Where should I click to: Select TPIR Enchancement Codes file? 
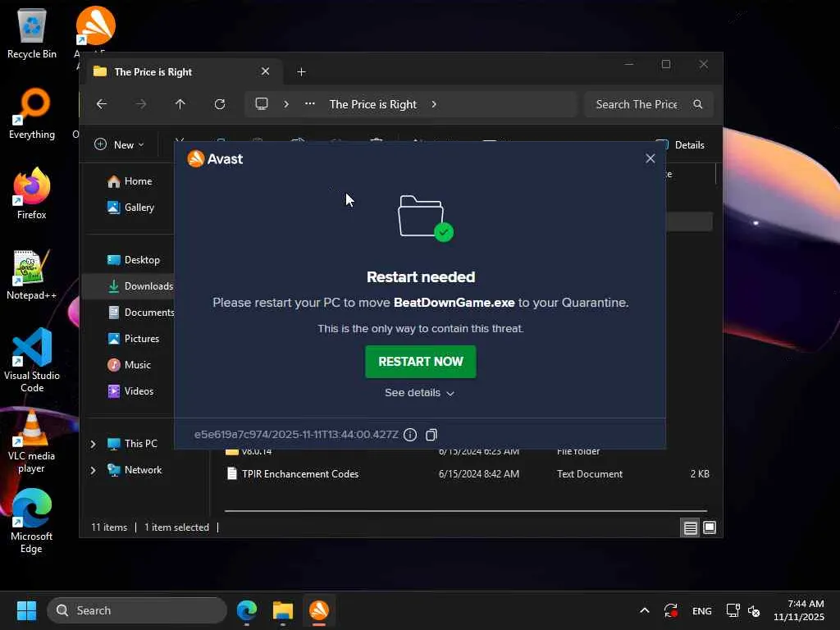click(x=300, y=474)
